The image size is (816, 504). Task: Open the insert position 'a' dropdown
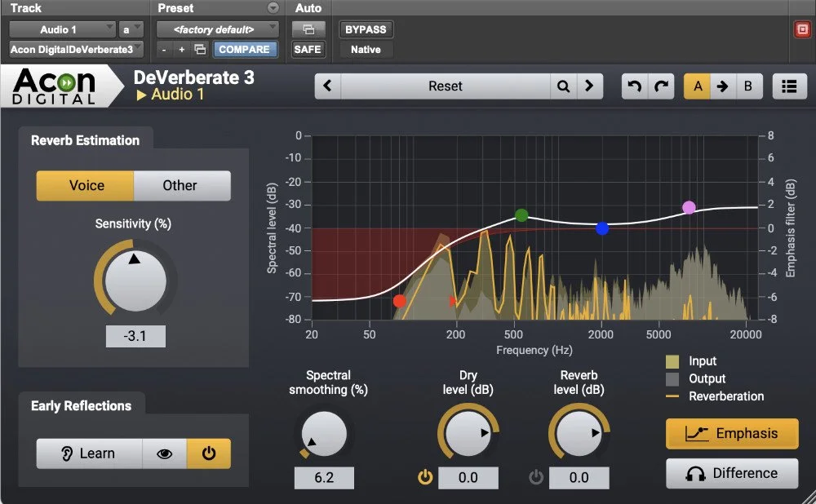pyautogui.click(x=131, y=29)
